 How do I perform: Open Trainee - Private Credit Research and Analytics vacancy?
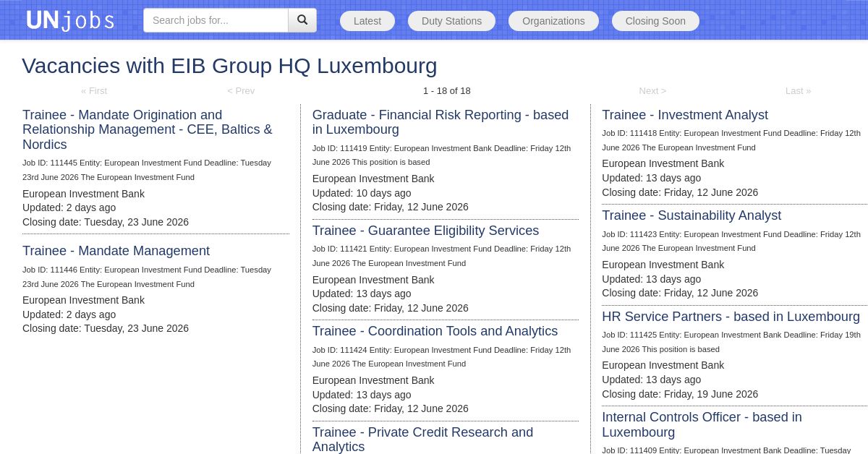pyautogui.click(x=422, y=439)
